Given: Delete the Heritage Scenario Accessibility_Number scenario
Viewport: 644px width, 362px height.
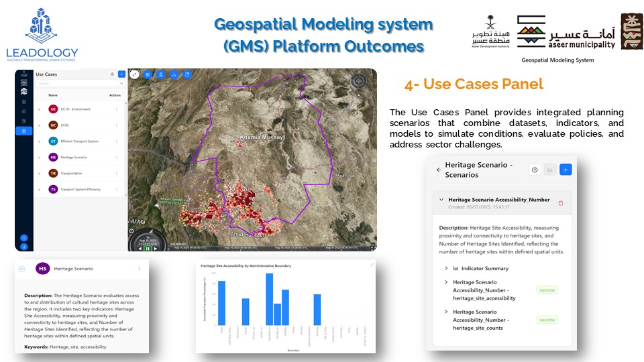Looking at the screenshot, I should pyautogui.click(x=561, y=203).
